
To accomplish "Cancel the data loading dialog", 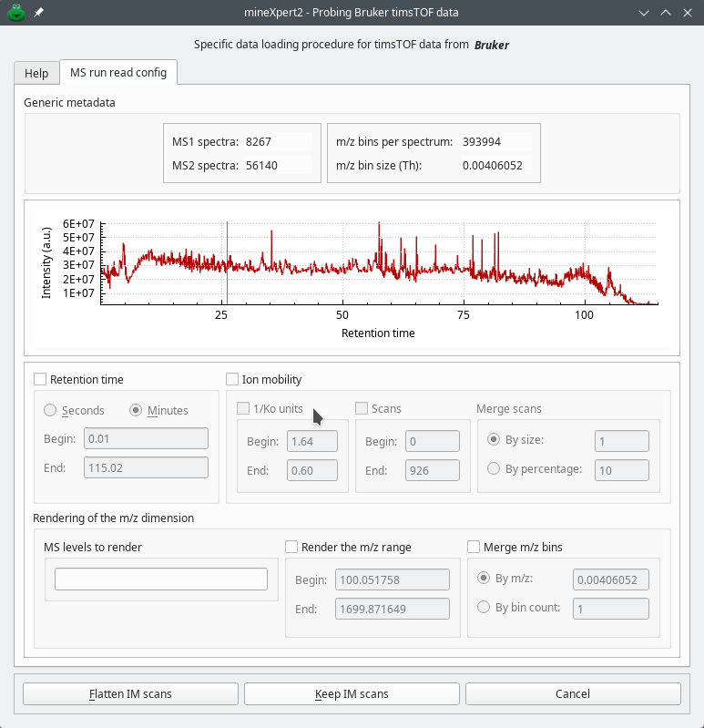I will (572, 693).
